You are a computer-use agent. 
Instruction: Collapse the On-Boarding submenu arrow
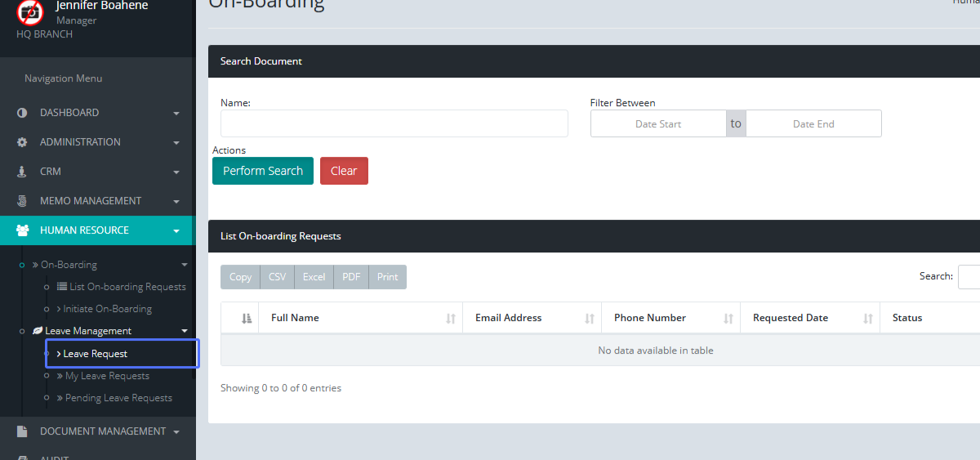(185, 265)
